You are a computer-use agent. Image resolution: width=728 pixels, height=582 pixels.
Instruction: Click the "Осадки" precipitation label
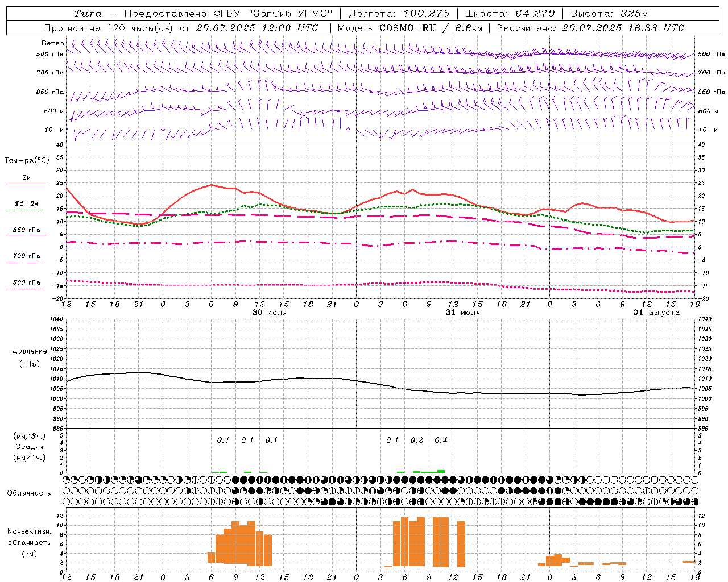[30, 447]
